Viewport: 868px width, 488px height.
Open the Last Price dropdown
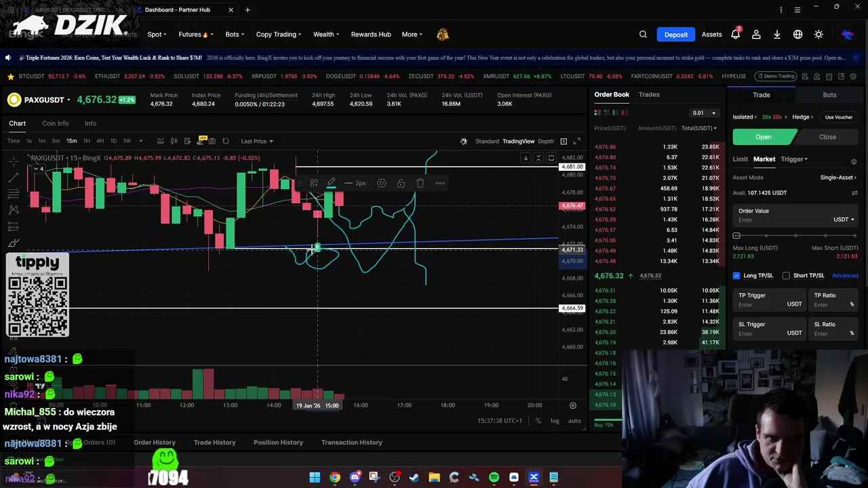[x=257, y=141]
